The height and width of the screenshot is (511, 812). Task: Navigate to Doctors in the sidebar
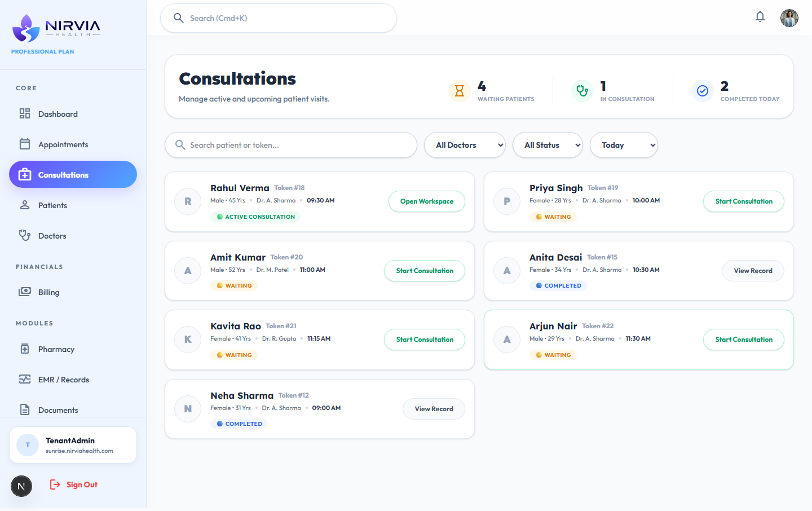click(73, 236)
